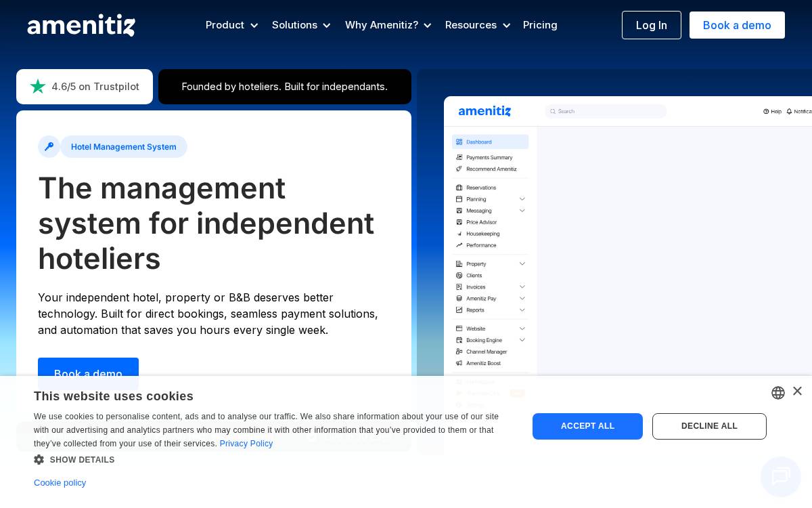812x508 pixels.
Task: Click the Housekeeping icon in the sidebar
Action: [459, 234]
